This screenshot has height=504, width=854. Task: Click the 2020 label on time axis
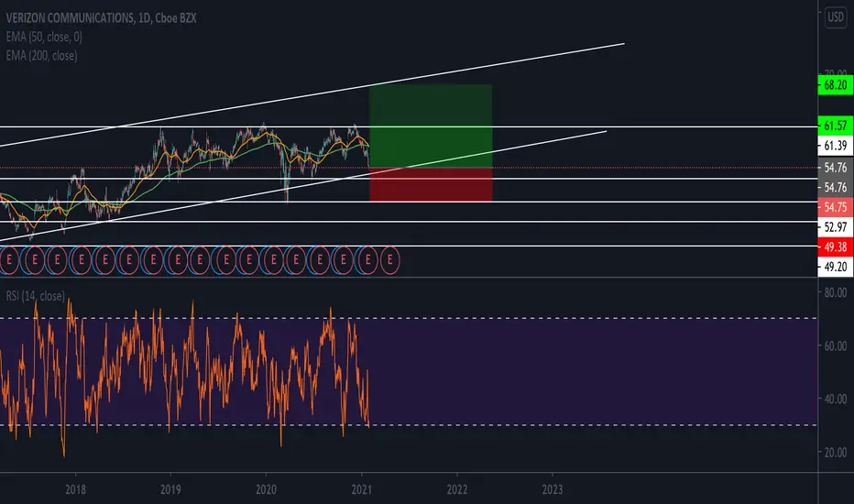[x=266, y=489]
